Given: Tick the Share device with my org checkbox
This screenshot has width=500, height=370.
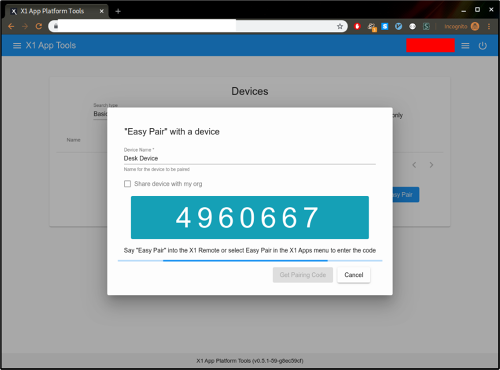Looking at the screenshot, I should (x=127, y=184).
